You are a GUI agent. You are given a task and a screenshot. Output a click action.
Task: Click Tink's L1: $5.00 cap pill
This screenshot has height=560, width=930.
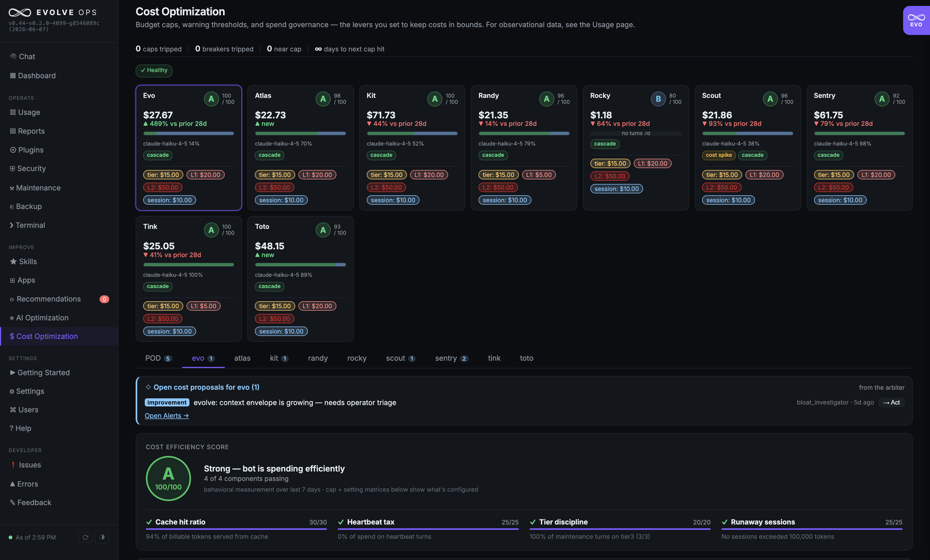point(203,306)
